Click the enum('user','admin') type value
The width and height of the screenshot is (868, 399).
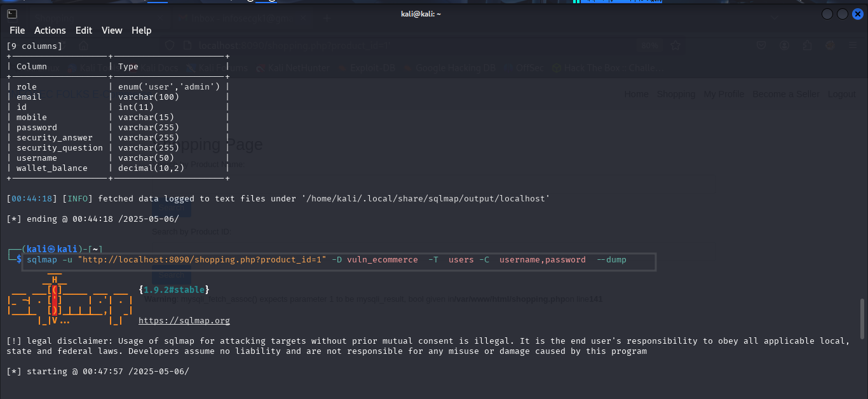tap(169, 86)
